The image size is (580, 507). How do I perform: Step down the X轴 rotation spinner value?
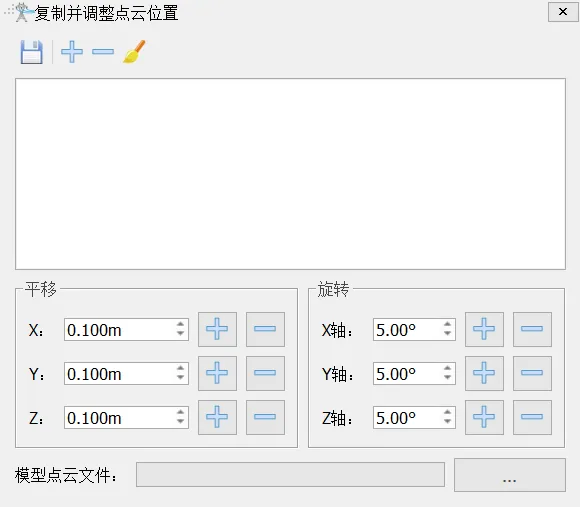[447, 334]
